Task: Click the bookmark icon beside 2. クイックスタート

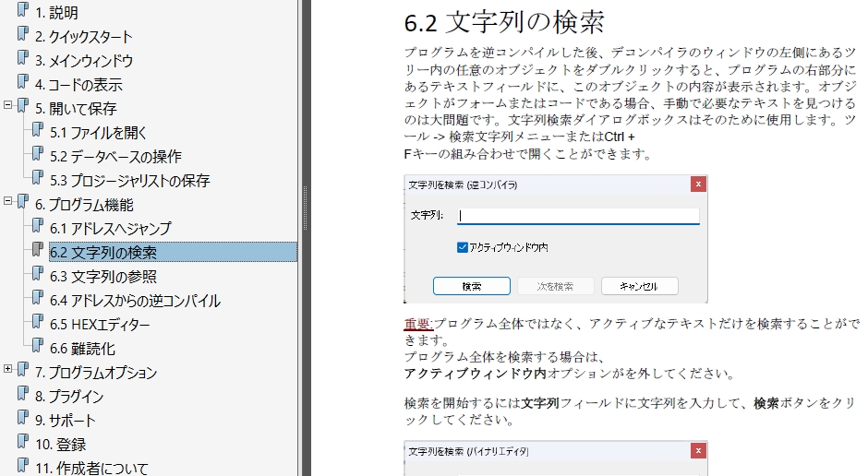Action: tap(23, 34)
